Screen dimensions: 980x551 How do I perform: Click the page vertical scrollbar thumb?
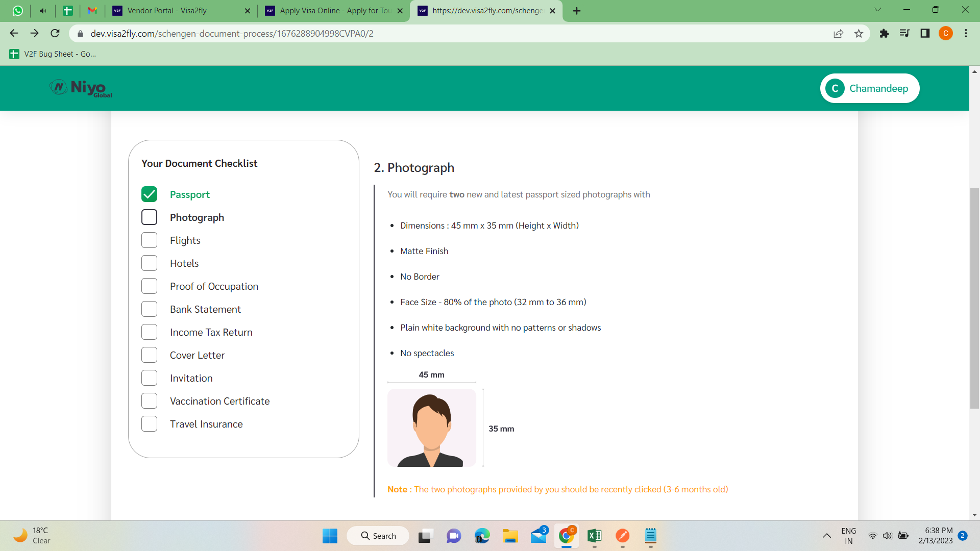coord(974,298)
